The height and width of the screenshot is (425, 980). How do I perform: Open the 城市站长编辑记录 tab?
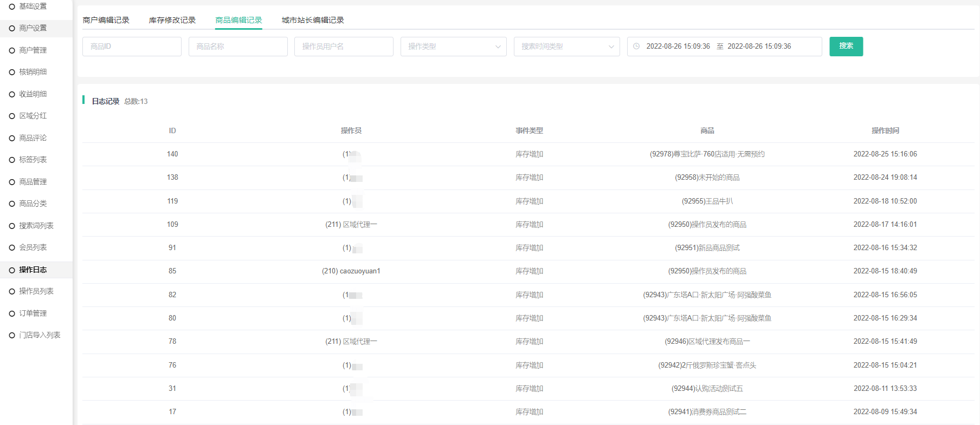tap(313, 20)
